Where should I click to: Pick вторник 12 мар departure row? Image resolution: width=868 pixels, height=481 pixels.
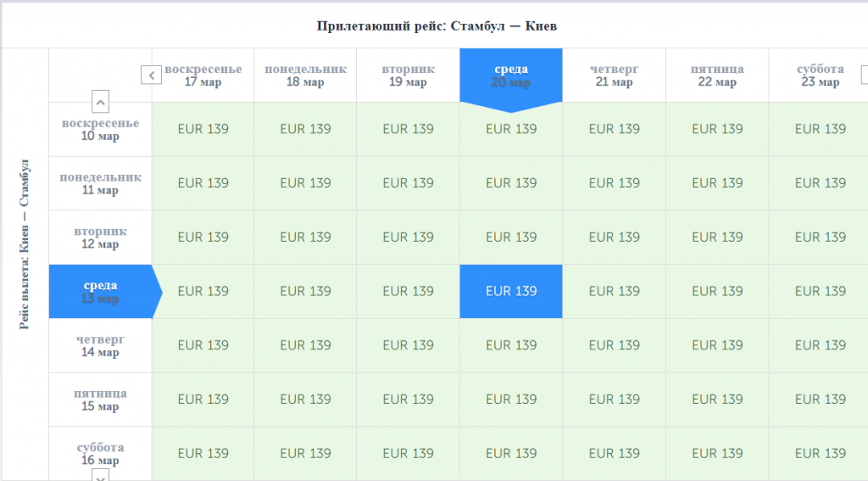(x=100, y=238)
